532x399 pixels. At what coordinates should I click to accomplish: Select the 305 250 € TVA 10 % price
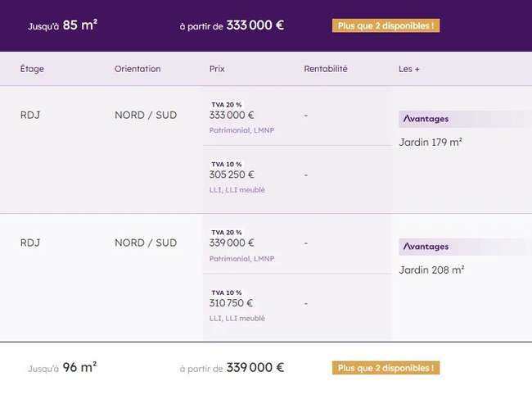[232, 175]
